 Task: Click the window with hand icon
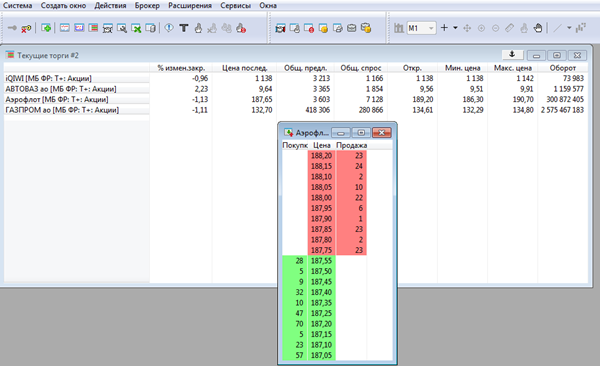295,28
